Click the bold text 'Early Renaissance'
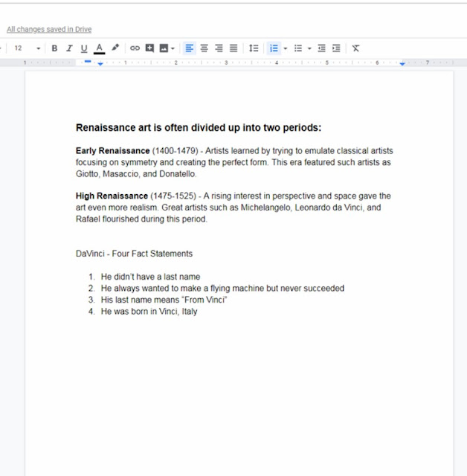This screenshot has width=467, height=476. coord(112,151)
